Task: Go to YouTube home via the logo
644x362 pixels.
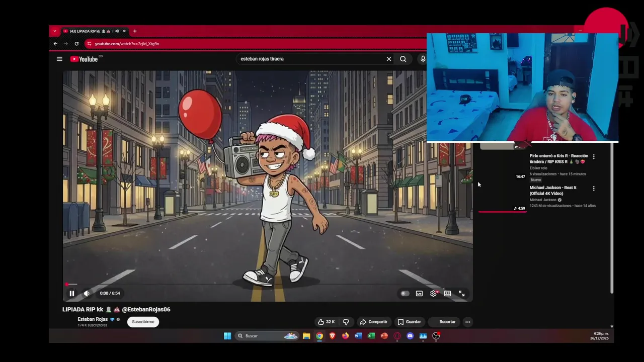Action: pyautogui.click(x=84, y=59)
